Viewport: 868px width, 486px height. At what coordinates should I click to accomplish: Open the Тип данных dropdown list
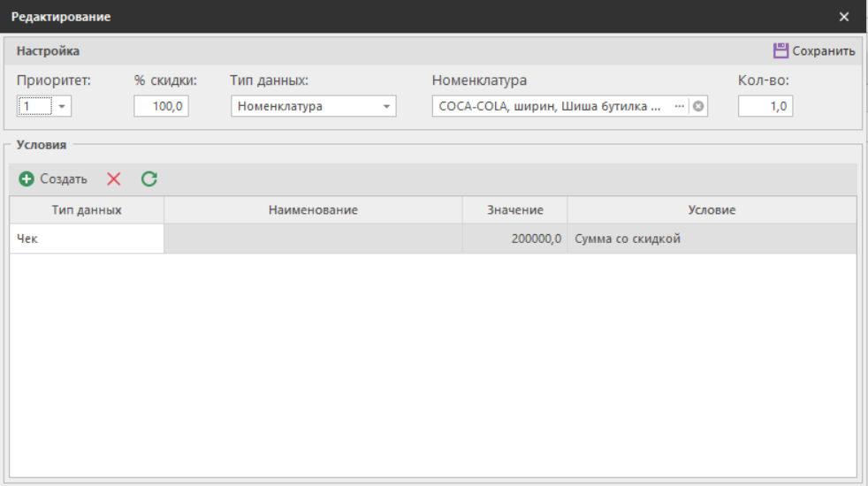(x=386, y=107)
